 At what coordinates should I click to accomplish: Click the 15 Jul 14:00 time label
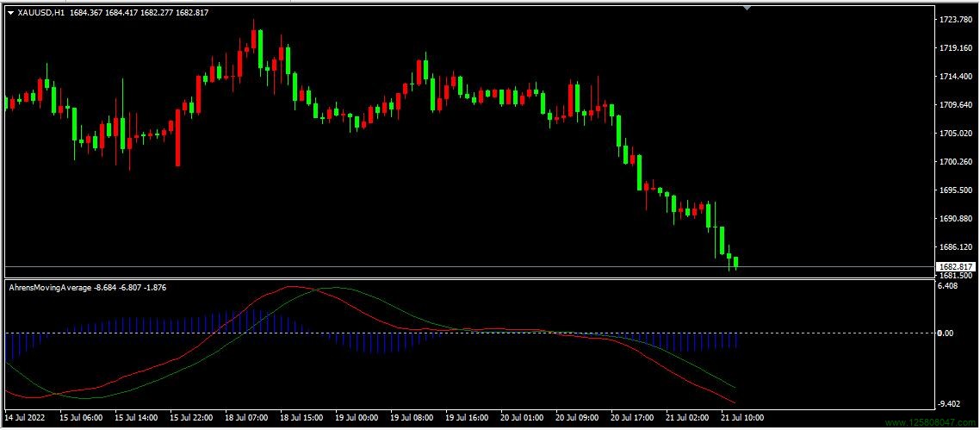coord(136,417)
